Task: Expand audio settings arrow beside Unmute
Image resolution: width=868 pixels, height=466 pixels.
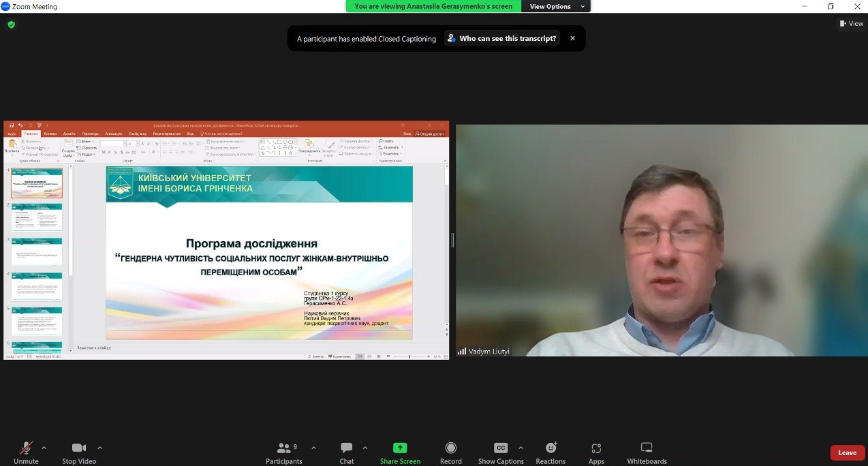Action: (x=44, y=448)
